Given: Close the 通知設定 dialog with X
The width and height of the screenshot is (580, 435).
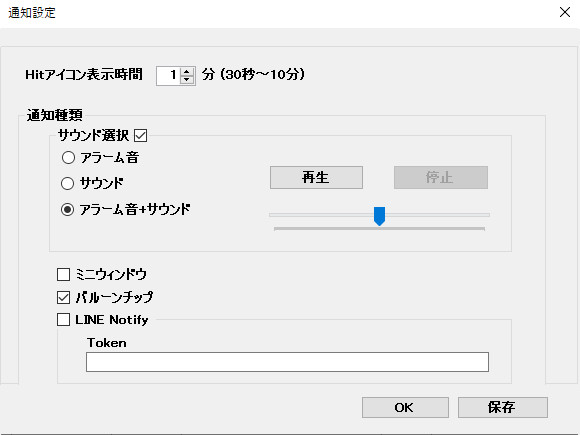Looking at the screenshot, I should [x=564, y=12].
